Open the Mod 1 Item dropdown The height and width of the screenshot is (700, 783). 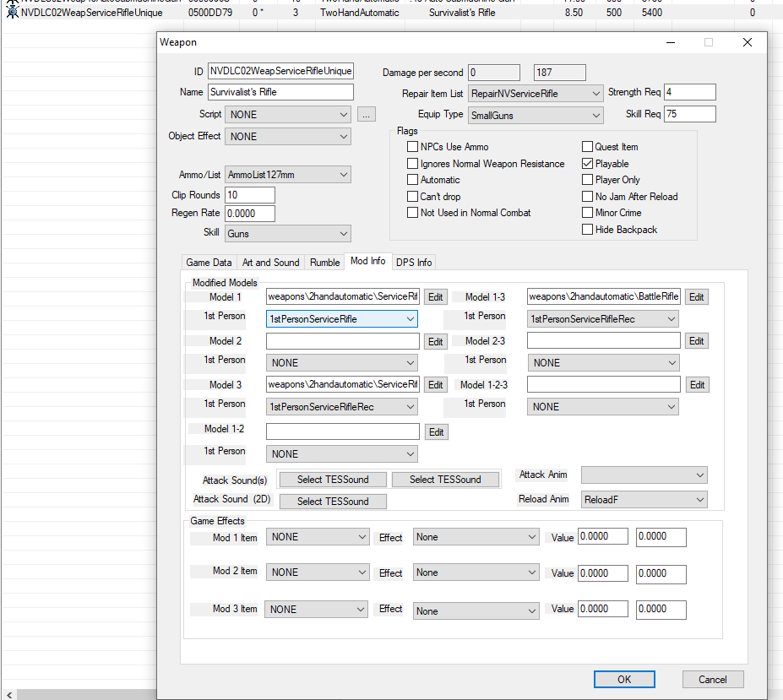pyautogui.click(x=318, y=537)
